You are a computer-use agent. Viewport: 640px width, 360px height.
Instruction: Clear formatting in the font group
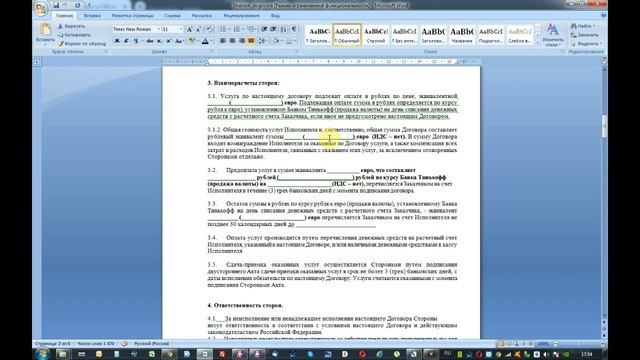(209, 29)
